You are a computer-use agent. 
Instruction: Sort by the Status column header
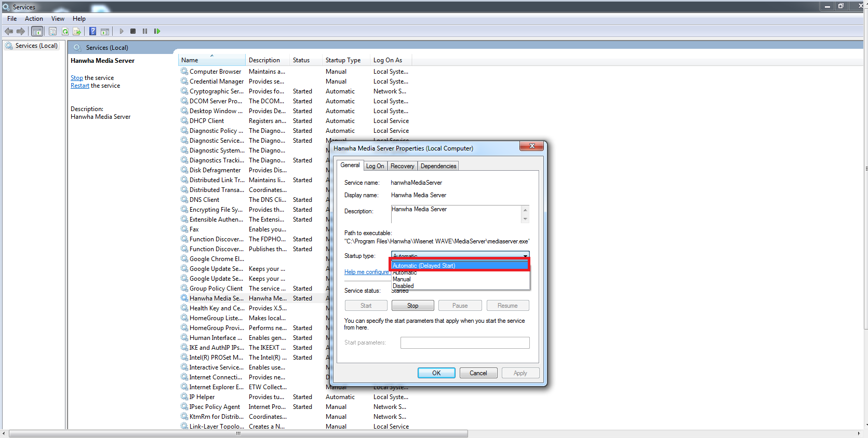tap(306, 60)
